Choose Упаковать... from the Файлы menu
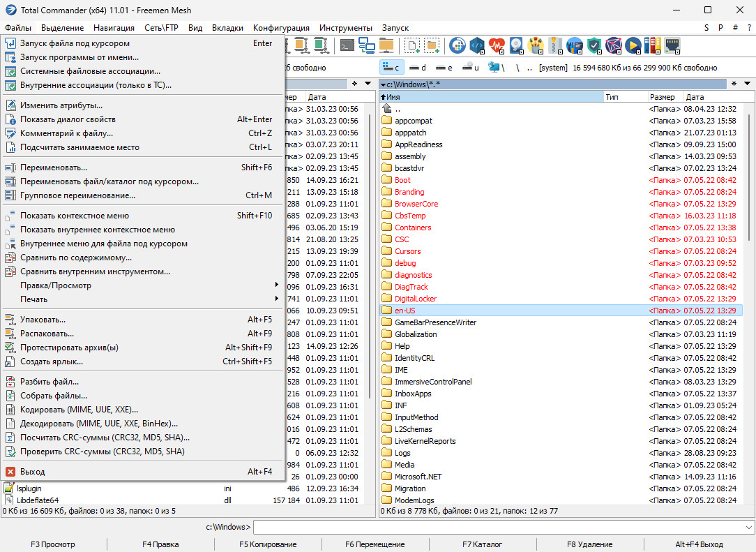 [43, 320]
